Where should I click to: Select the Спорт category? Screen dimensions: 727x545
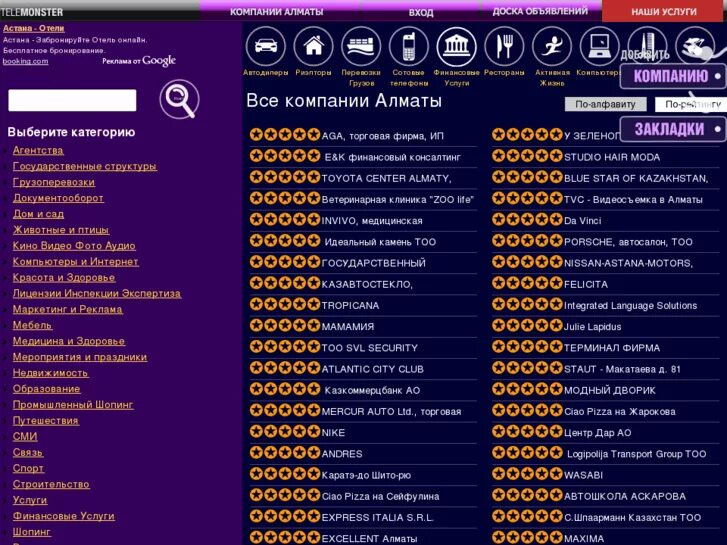28,468
